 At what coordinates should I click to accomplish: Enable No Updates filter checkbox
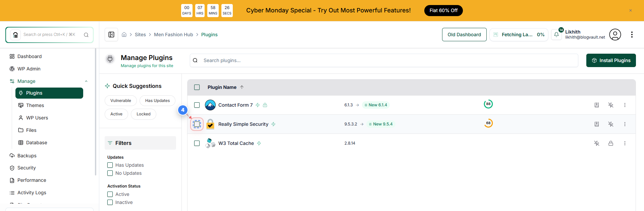coord(110,173)
